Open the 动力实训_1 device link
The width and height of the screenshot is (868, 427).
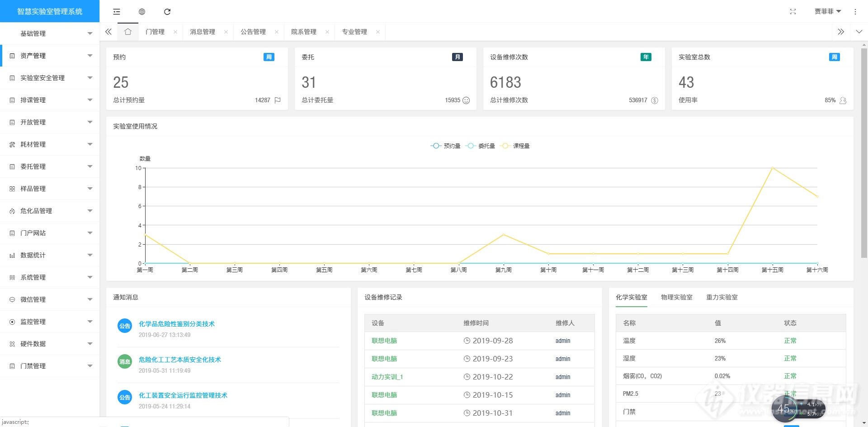point(387,377)
